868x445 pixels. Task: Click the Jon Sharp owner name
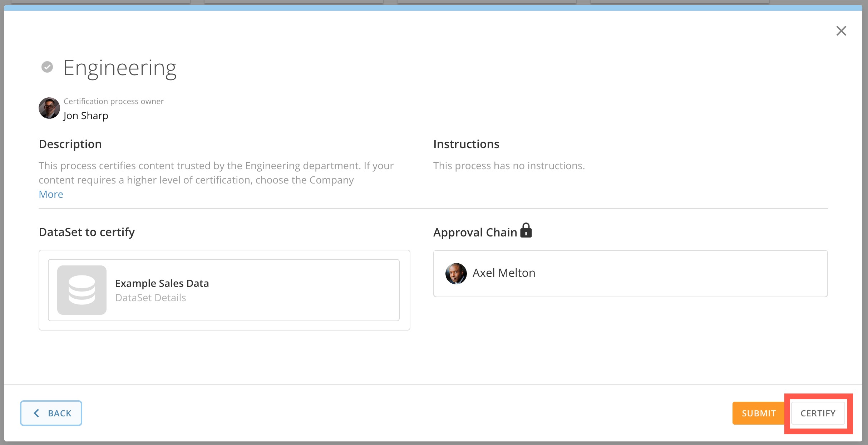pos(86,115)
